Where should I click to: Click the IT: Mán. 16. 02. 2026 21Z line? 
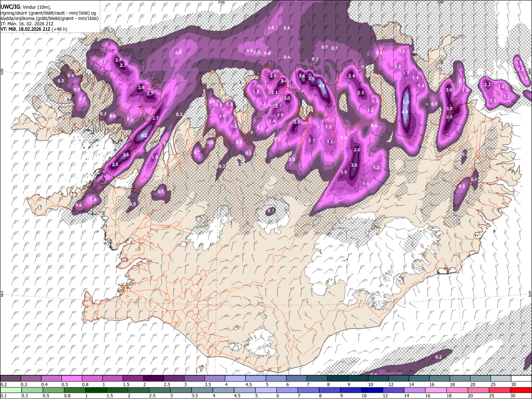[27, 24]
